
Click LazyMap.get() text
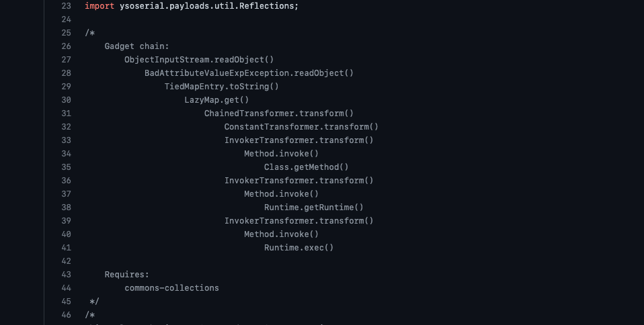pos(216,100)
